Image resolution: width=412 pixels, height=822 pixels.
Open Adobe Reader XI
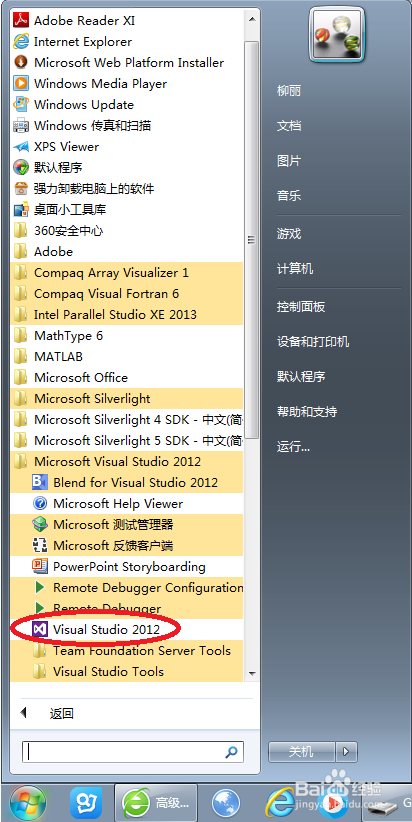[126, 21]
